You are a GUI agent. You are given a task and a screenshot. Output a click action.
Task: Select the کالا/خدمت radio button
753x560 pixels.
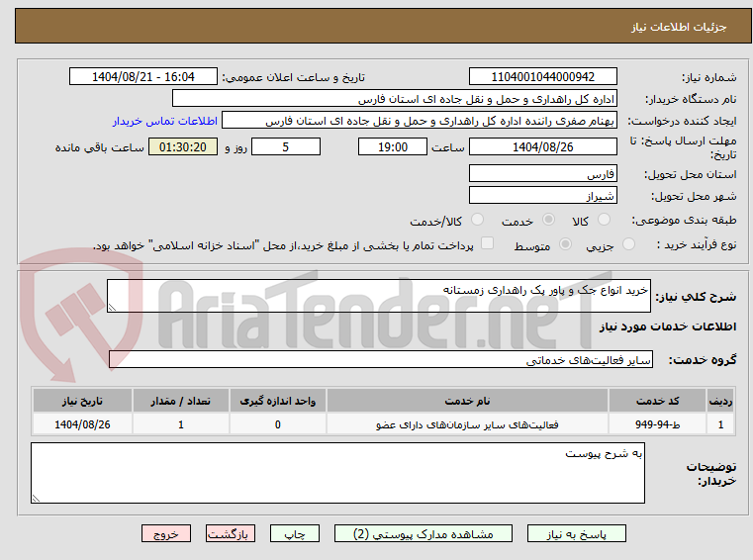coord(477,220)
